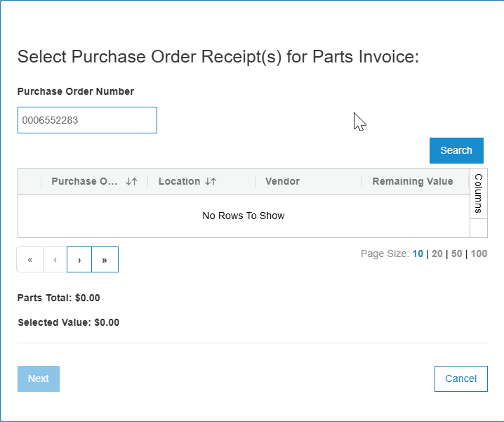Advance to the next results page
Viewport: 504px width, 422px height.
click(79, 259)
